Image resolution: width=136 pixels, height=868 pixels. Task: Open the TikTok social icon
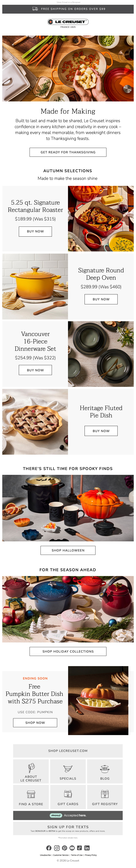tap(79, 848)
